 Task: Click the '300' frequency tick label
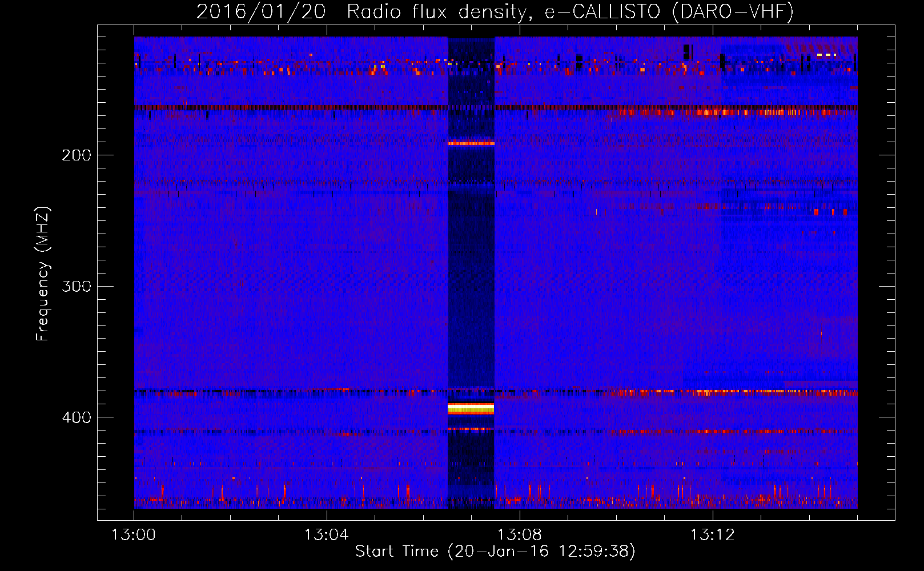pyautogui.click(x=77, y=286)
